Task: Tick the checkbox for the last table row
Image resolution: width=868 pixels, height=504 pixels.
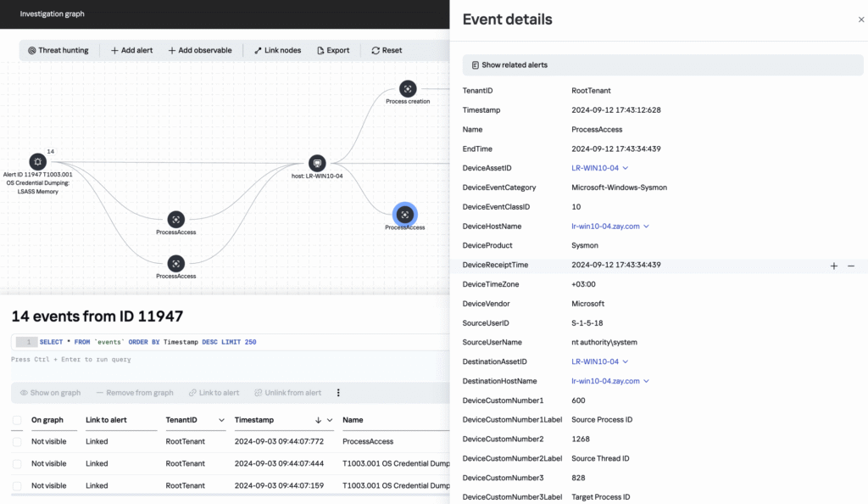Action: click(x=17, y=486)
